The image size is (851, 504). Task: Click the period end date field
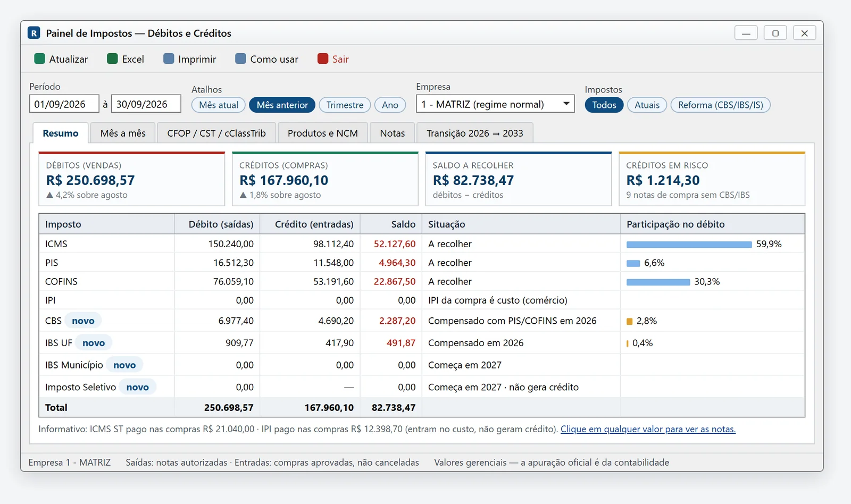[146, 104]
